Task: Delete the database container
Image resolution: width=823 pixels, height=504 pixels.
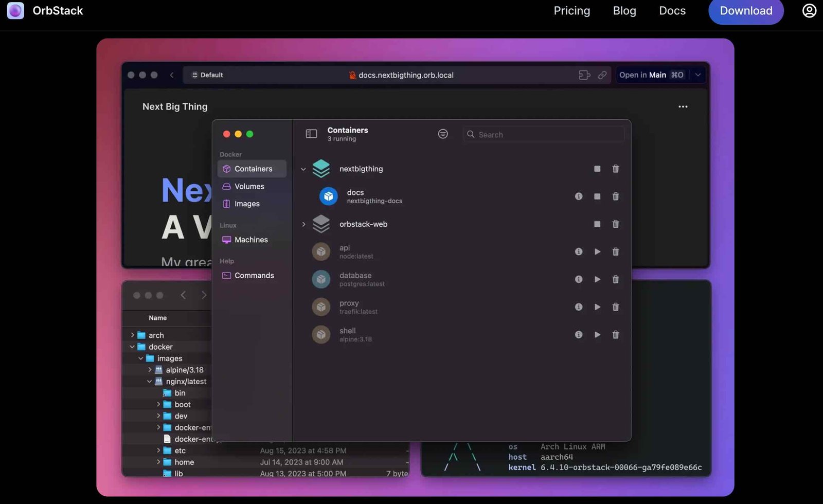Action: tap(616, 279)
